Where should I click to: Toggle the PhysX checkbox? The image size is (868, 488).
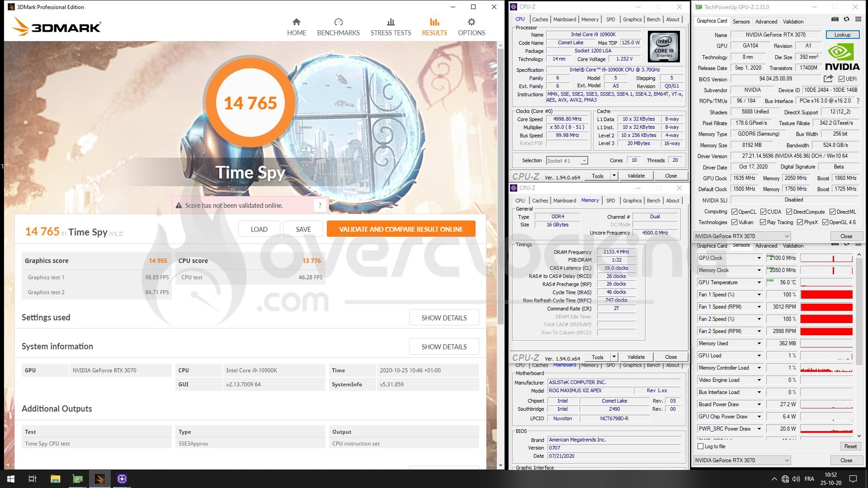[800, 222]
